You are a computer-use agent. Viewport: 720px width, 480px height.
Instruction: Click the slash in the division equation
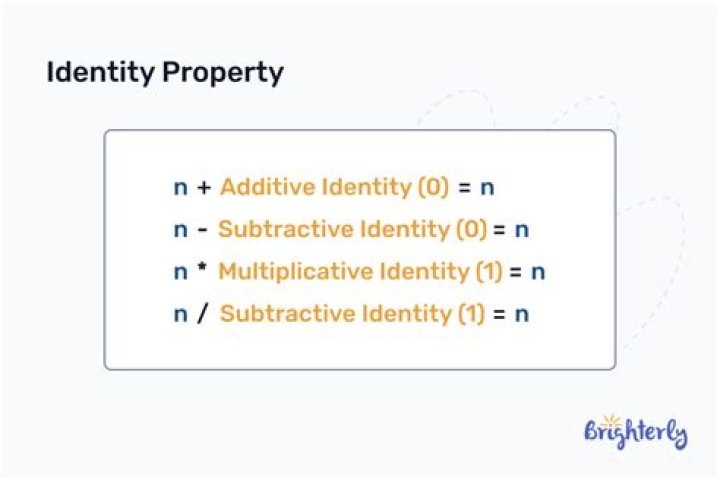coord(202,314)
